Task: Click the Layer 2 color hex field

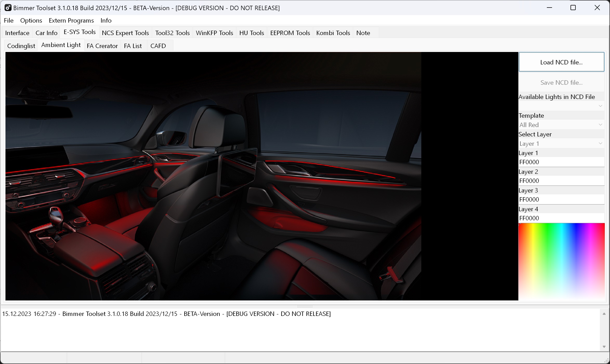Action: click(561, 181)
